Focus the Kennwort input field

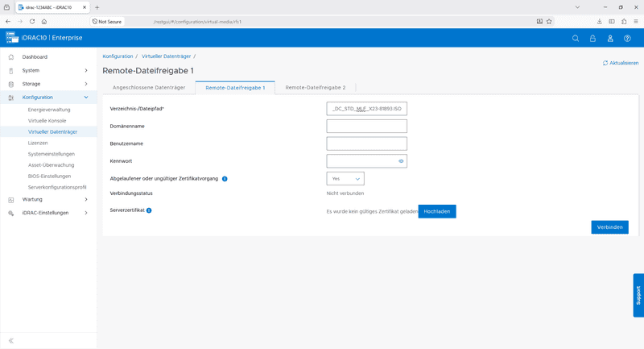click(367, 161)
